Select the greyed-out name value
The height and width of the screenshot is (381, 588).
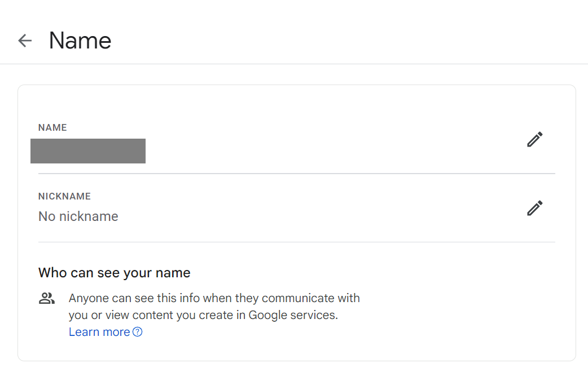[88, 151]
